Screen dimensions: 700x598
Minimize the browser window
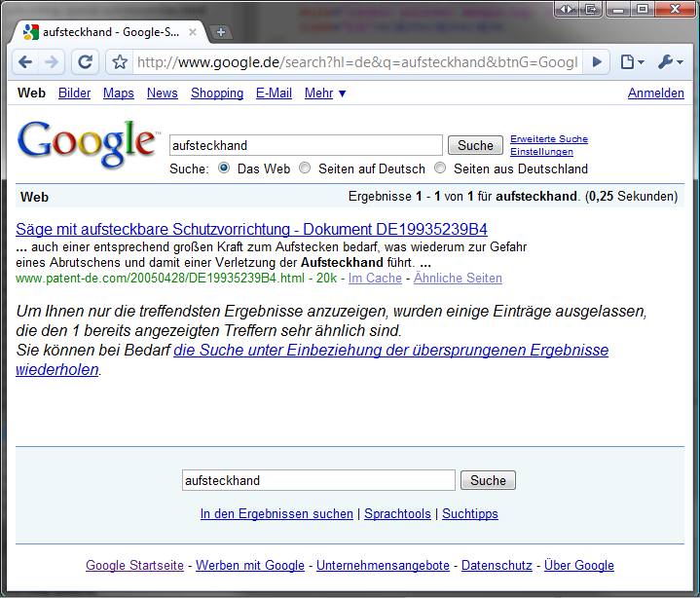618,10
